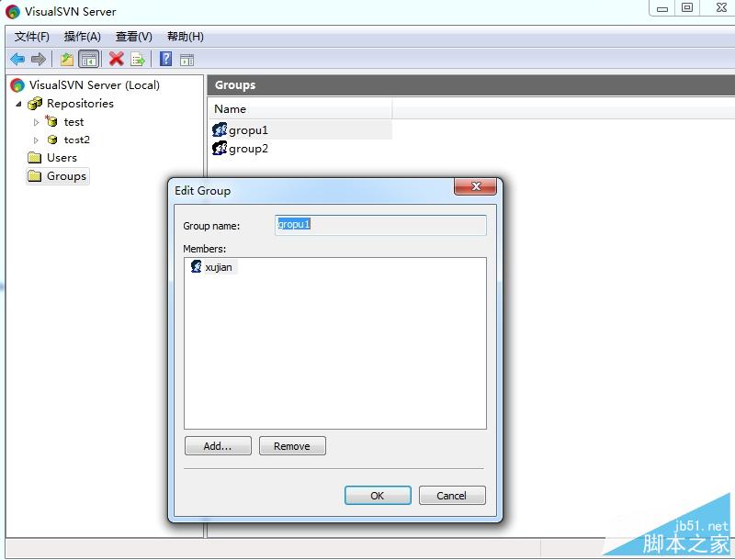Click the gropu1 group icon in list

tap(220, 129)
